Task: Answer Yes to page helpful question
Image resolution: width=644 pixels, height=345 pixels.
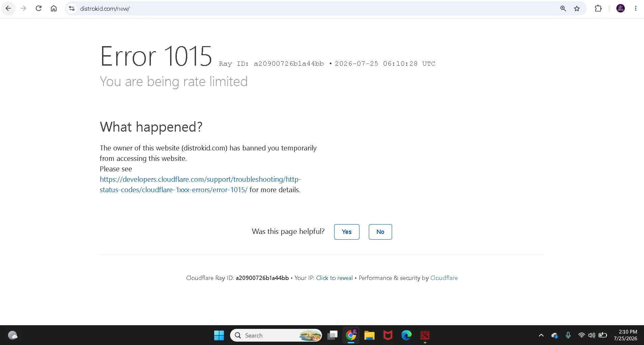Action: 347,232
